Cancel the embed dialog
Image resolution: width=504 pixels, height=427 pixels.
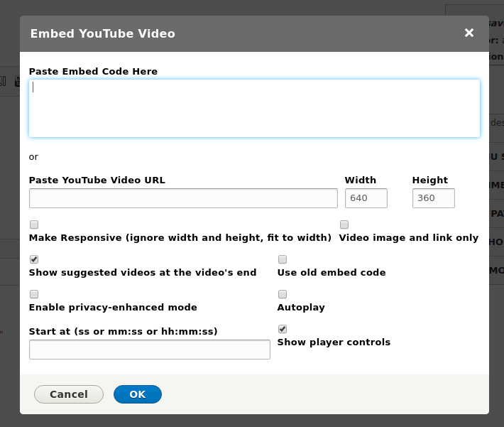[x=69, y=394]
